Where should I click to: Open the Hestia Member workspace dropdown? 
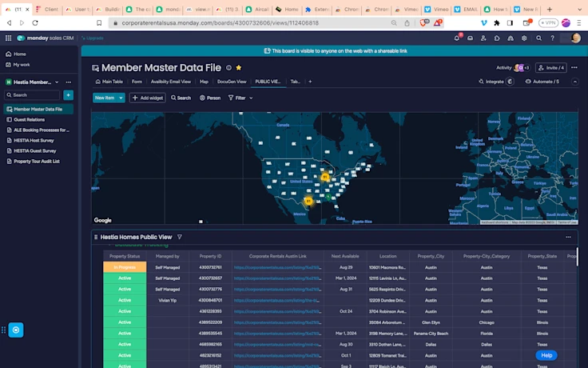(57, 82)
